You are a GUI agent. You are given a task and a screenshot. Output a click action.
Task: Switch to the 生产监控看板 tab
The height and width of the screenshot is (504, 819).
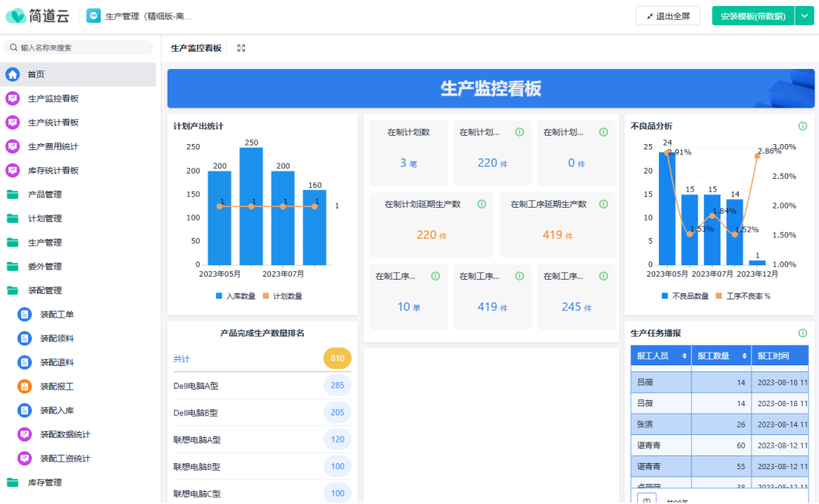[196, 48]
